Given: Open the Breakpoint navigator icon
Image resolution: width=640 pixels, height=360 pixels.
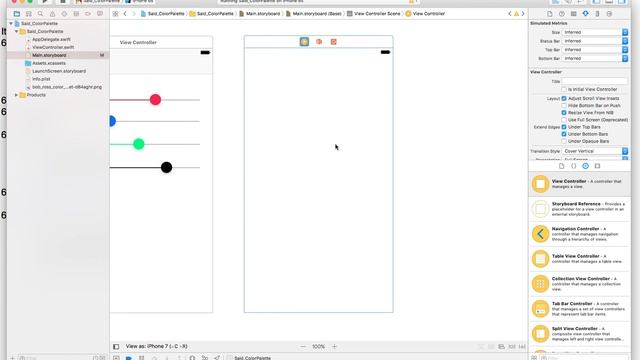Looking at the screenshot, I should 88,14.
